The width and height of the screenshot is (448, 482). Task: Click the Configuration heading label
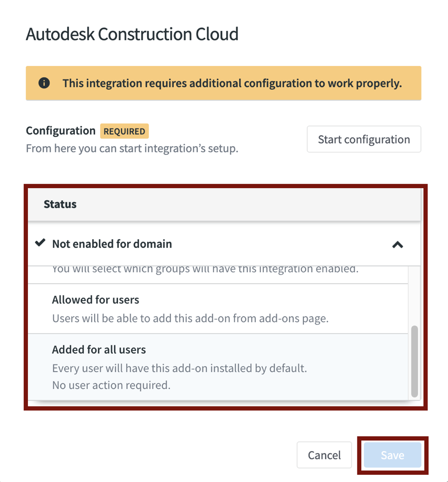60,130
